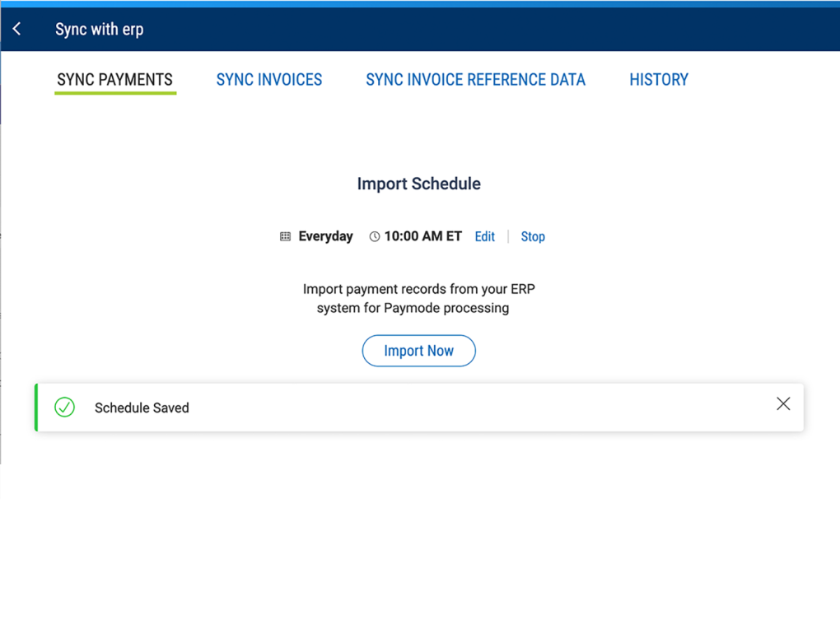Screen dimensions: 840x629
Task: Stop the scheduled import
Action: click(533, 236)
